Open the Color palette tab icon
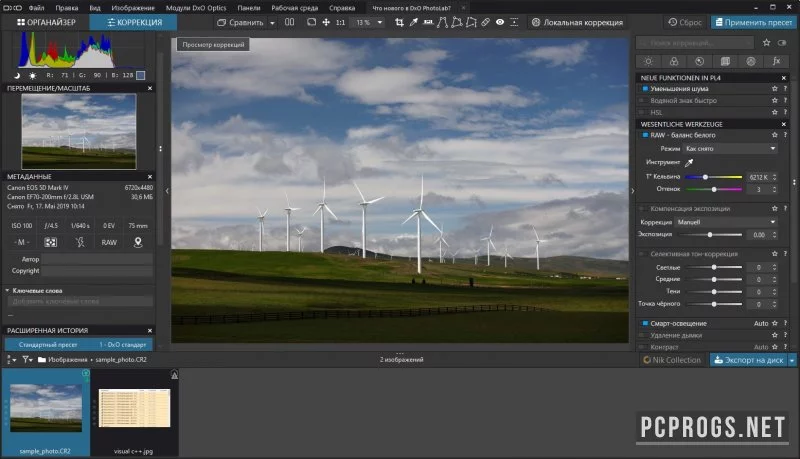The image size is (800, 459). pyautogui.click(x=673, y=61)
